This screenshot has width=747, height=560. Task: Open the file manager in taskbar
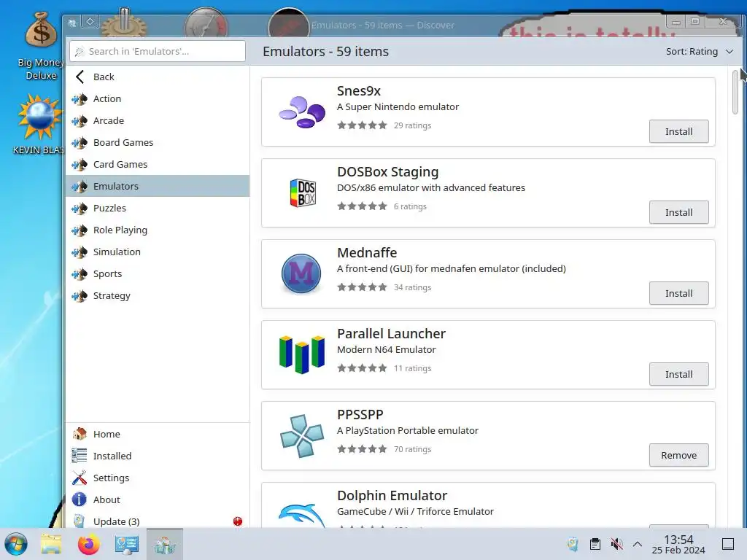tap(51, 544)
